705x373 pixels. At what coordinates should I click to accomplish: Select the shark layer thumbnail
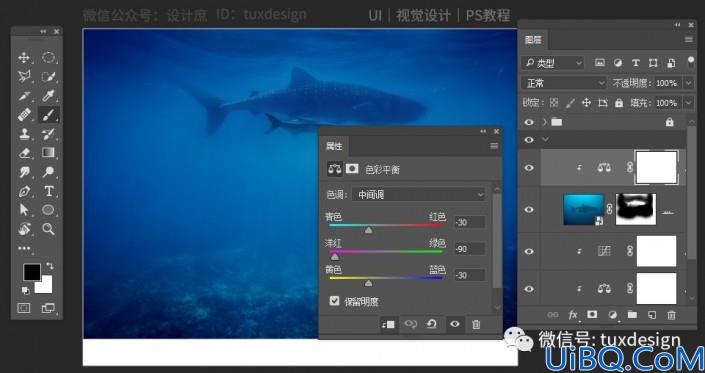[584, 209]
